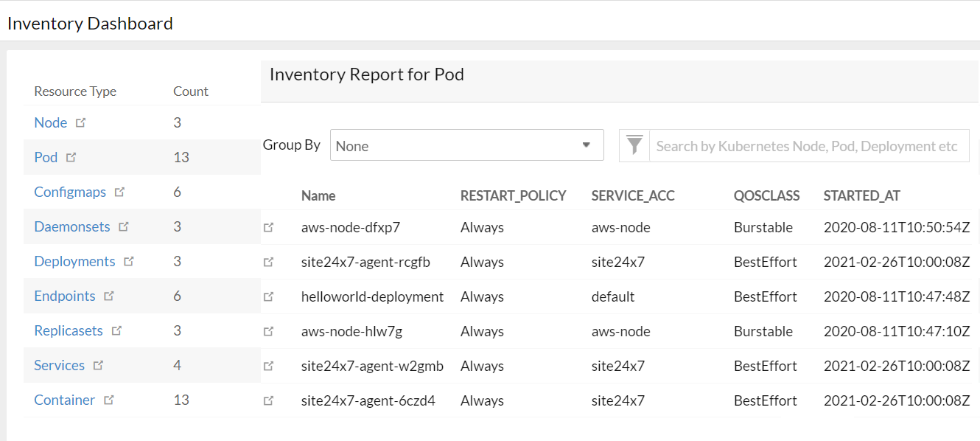Image resolution: width=980 pixels, height=441 pixels.
Task: Open the external link icon beside Node
Action: (x=81, y=122)
